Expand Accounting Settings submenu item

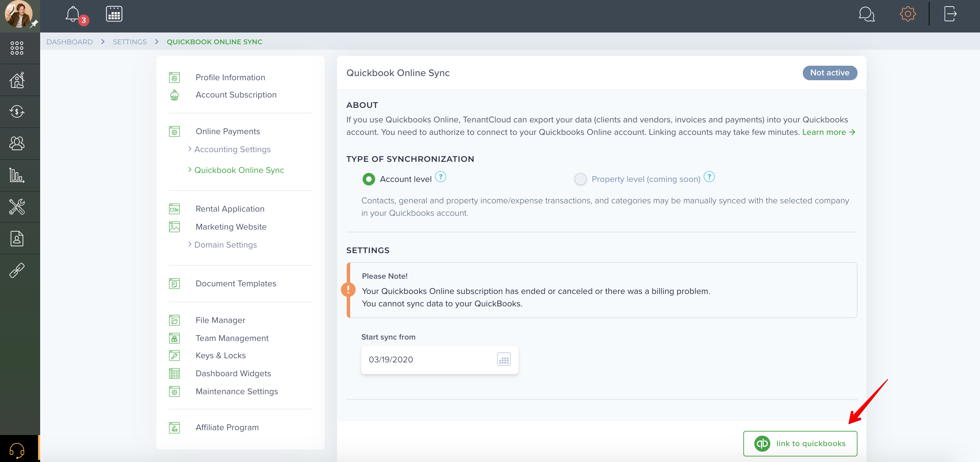(x=233, y=149)
